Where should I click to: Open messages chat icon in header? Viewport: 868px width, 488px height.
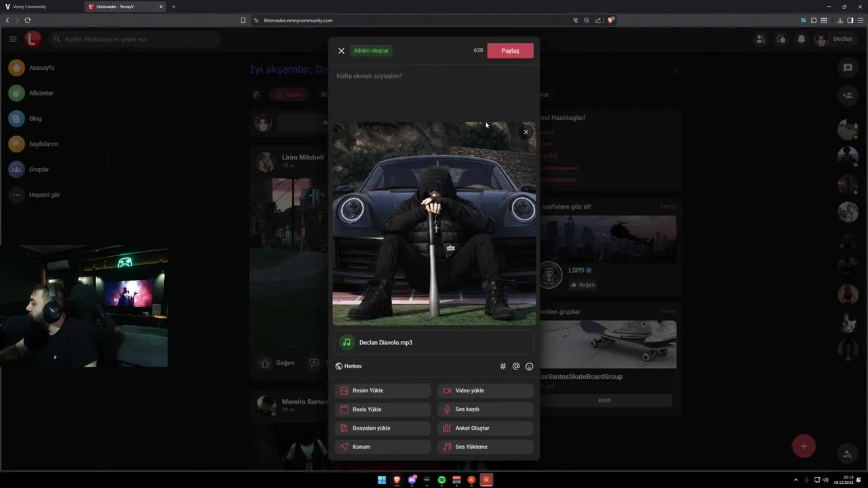(781, 39)
